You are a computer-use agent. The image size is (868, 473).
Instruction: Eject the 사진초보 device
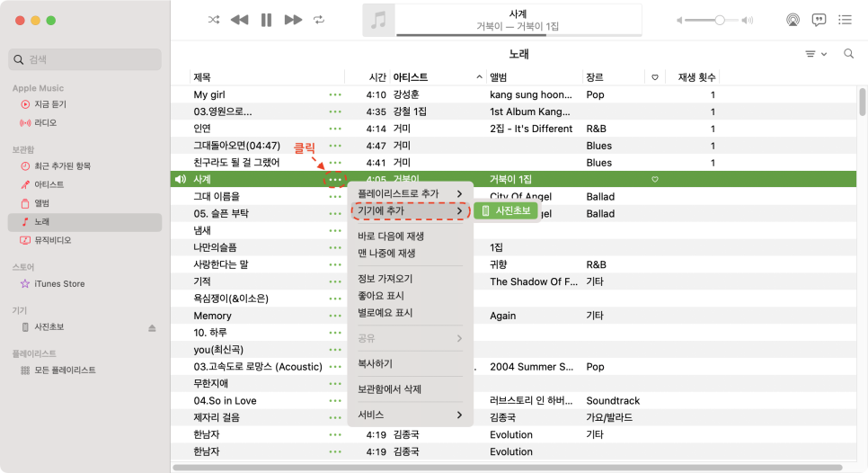click(x=152, y=328)
